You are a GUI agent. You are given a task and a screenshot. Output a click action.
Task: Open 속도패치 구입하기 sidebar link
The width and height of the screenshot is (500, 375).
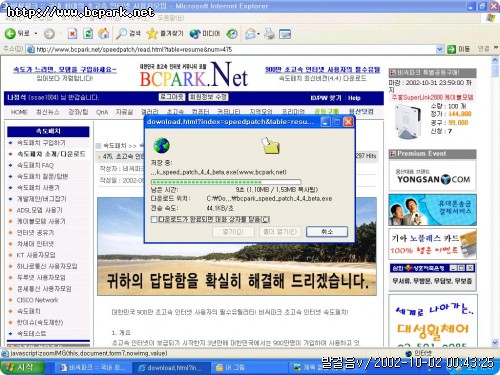[41, 143]
